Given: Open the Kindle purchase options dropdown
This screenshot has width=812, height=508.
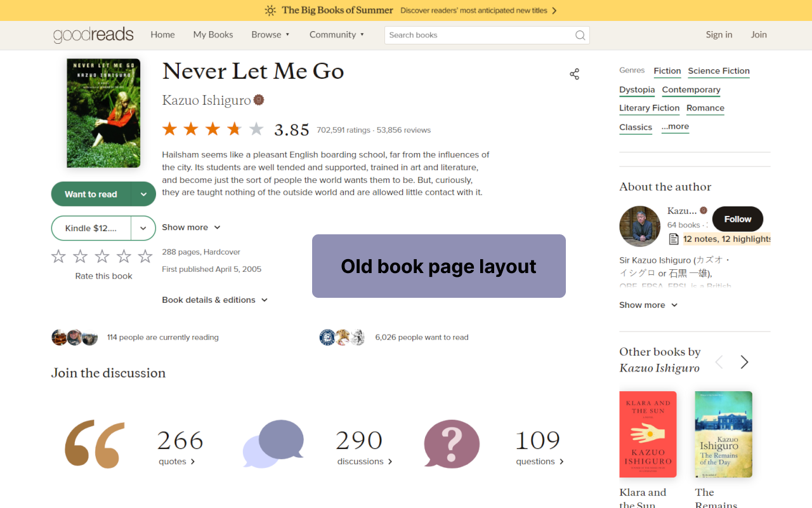Looking at the screenshot, I should tap(143, 229).
